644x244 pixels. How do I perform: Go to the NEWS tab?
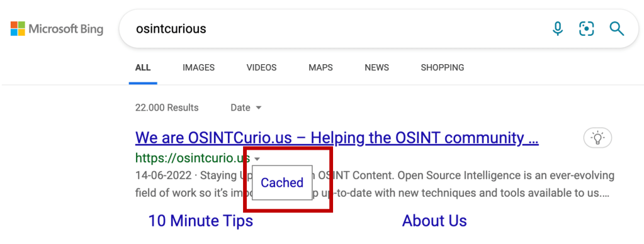[x=377, y=68]
